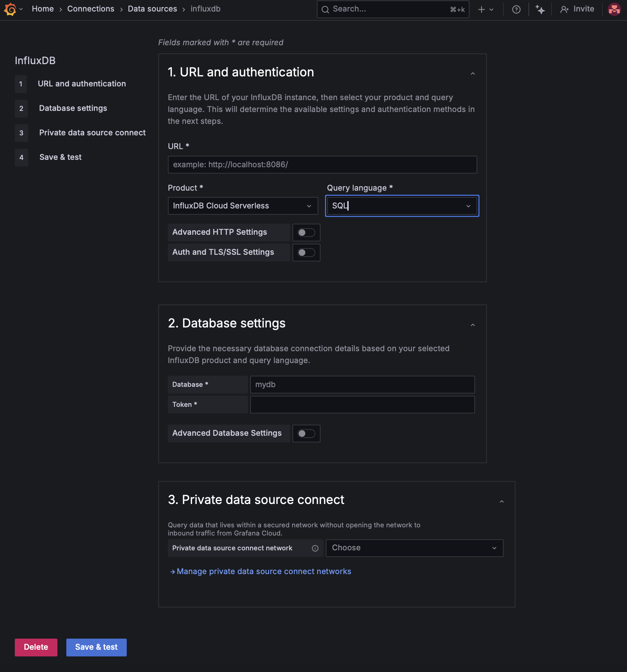Go to Database settings step in sidebar
Viewport: 627px width, 672px height.
73,108
